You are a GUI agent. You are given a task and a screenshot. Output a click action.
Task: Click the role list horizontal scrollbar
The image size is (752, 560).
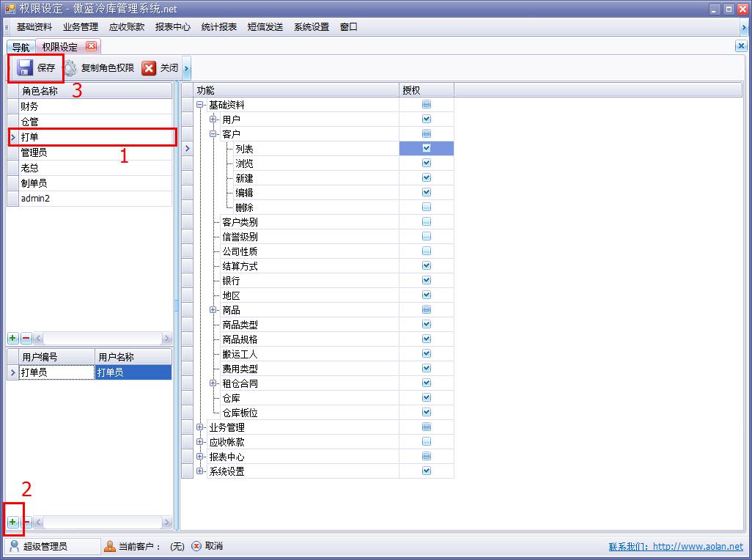click(103, 339)
